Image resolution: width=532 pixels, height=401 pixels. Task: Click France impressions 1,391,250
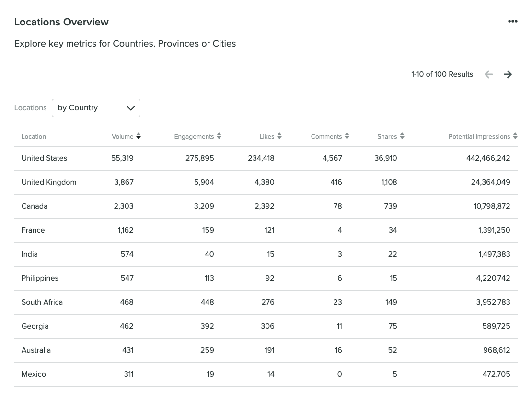pyautogui.click(x=494, y=230)
